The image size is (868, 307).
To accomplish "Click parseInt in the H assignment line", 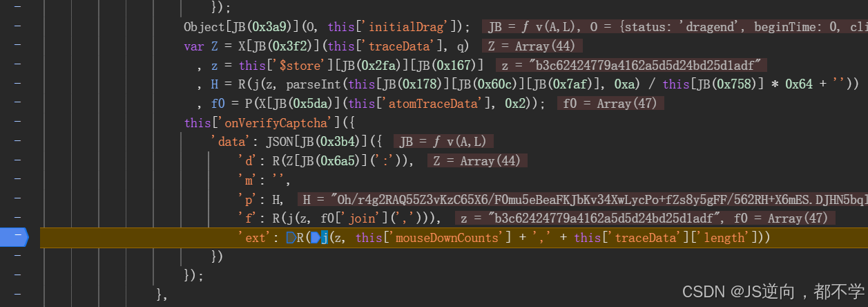I will 309,84.
